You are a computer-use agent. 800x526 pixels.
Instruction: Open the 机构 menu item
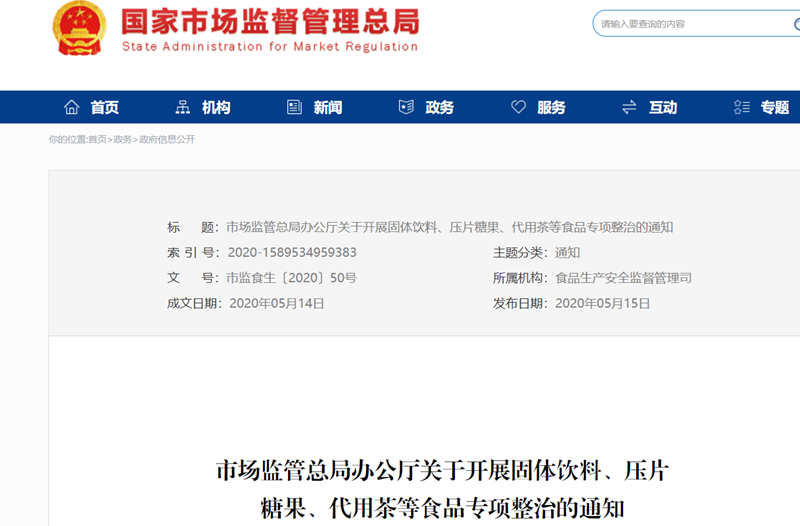pos(216,108)
